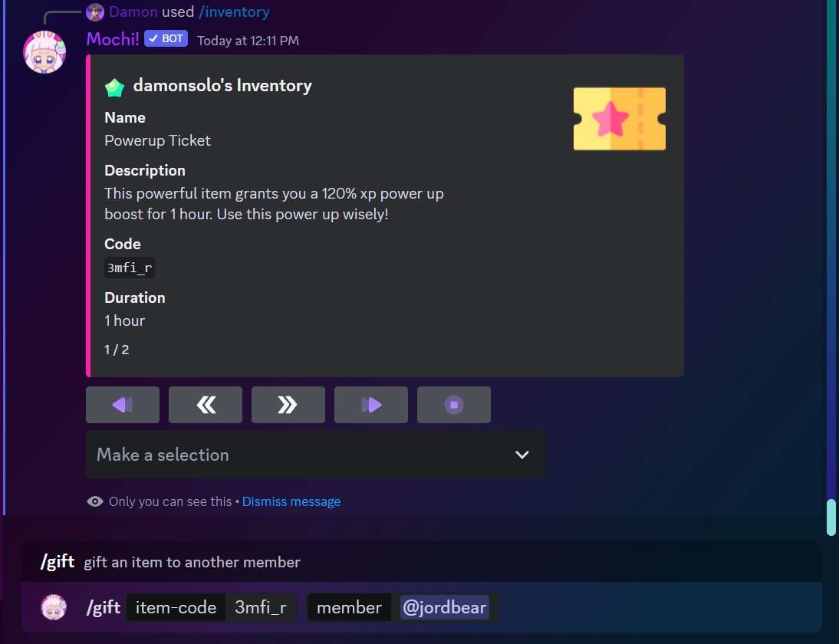Go to first inventory page button
Viewport: 839px width, 644px height.
coord(123,405)
